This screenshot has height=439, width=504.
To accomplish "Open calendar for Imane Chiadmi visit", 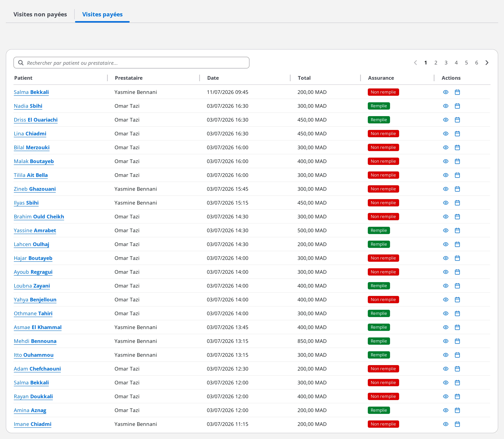I will tap(457, 424).
